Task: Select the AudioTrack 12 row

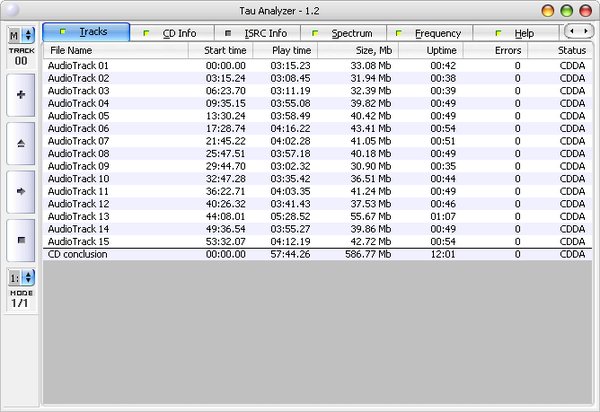Action: click(318, 204)
